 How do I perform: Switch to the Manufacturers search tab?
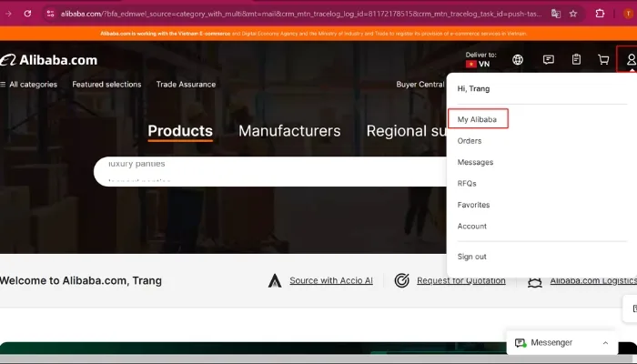(x=289, y=131)
